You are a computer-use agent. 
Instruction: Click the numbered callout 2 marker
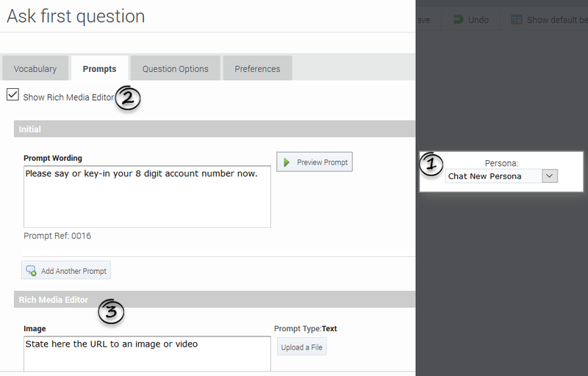click(127, 98)
